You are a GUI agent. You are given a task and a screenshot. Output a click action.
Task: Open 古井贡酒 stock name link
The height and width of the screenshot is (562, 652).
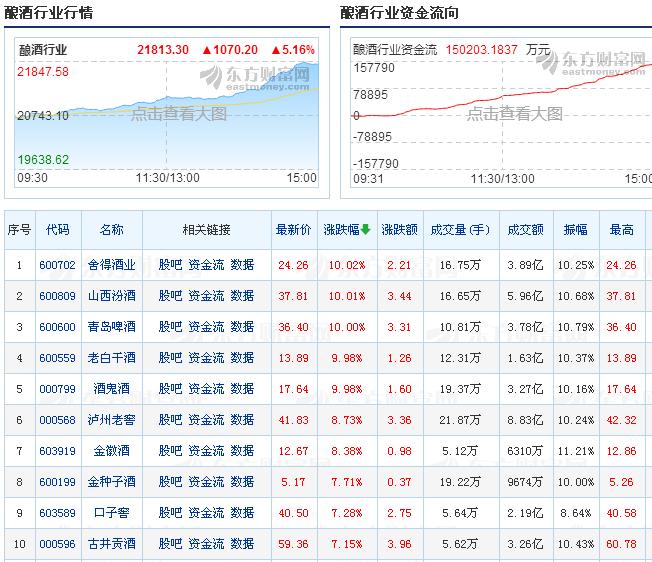tap(111, 544)
